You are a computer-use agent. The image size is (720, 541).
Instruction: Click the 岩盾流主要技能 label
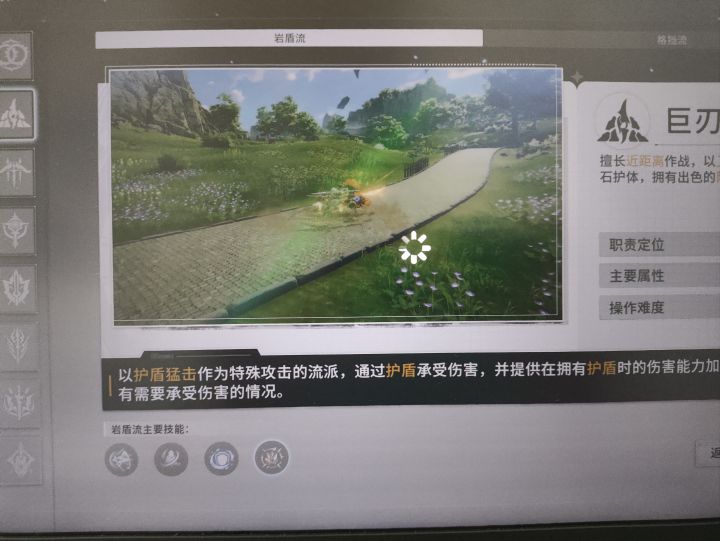pyautogui.click(x=150, y=430)
